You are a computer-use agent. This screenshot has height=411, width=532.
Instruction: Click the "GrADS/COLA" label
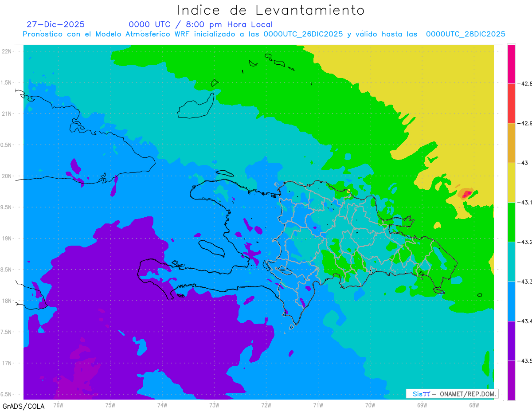(23, 406)
